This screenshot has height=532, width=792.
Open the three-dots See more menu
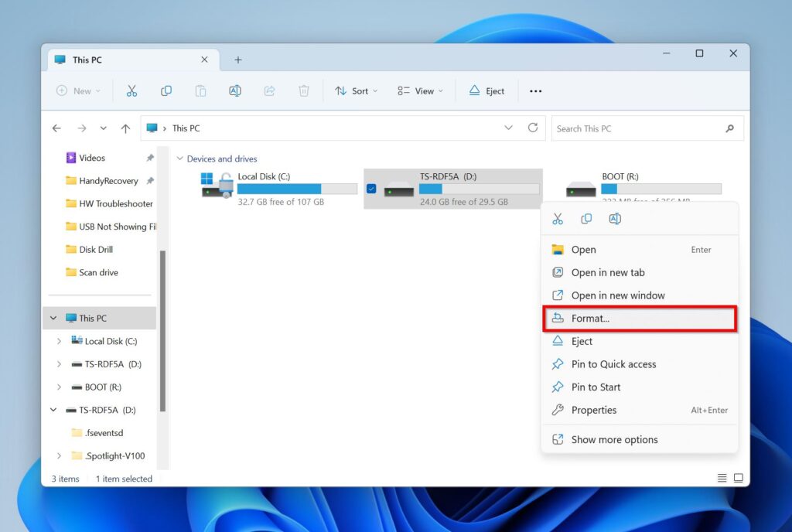(535, 91)
